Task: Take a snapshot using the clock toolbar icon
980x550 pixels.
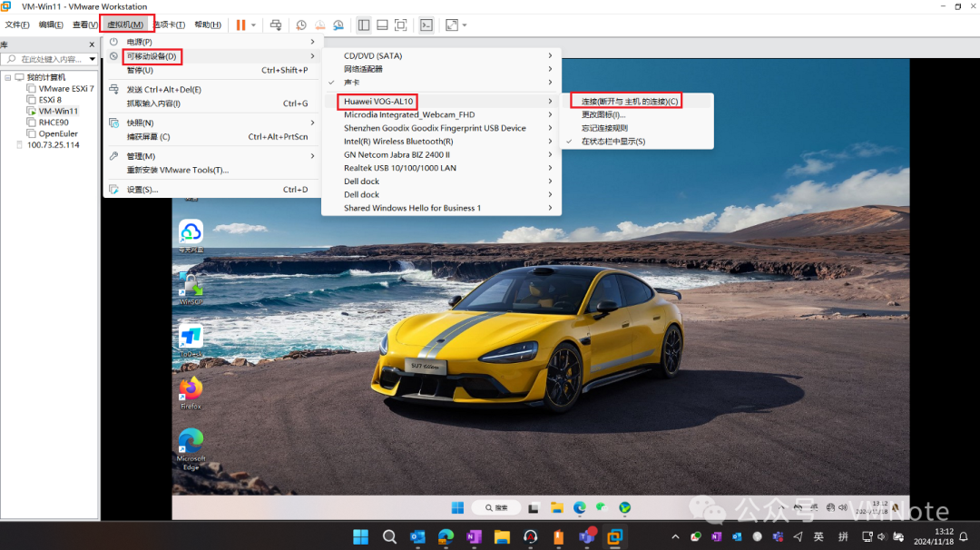Action: coord(300,25)
